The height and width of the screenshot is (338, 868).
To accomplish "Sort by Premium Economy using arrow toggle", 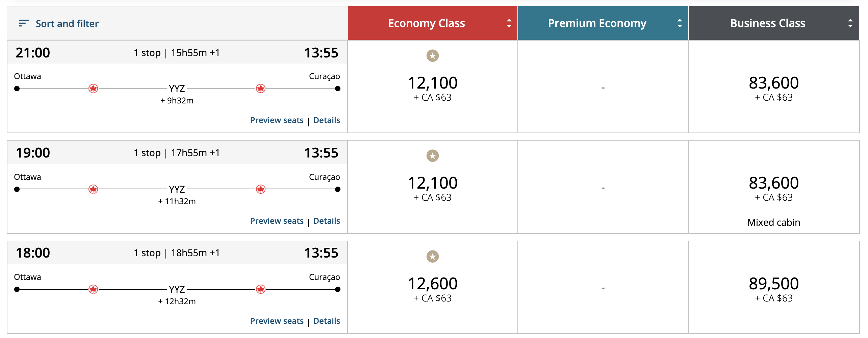I will [680, 23].
